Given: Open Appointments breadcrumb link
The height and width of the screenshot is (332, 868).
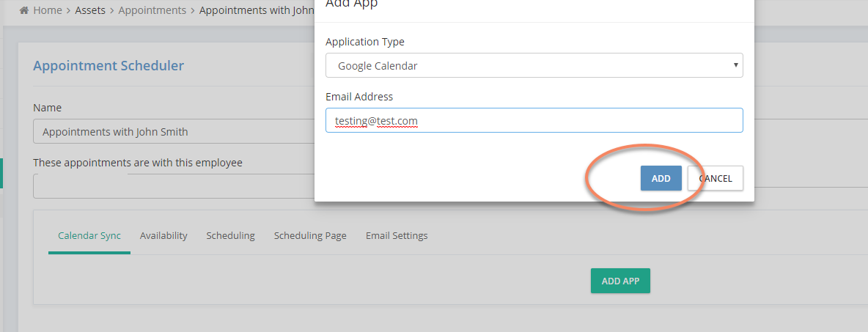Looking at the screenshot, I should (x=152, y=10).
